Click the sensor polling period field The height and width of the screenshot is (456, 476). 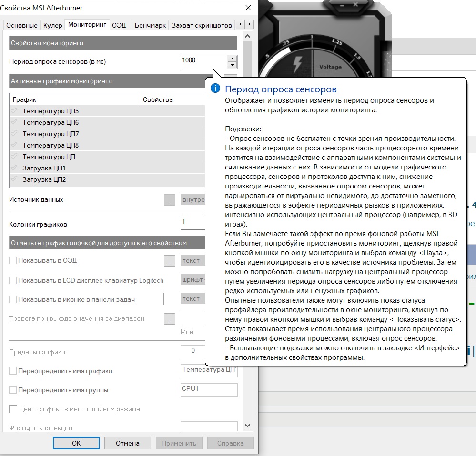[x=204, y=62]
